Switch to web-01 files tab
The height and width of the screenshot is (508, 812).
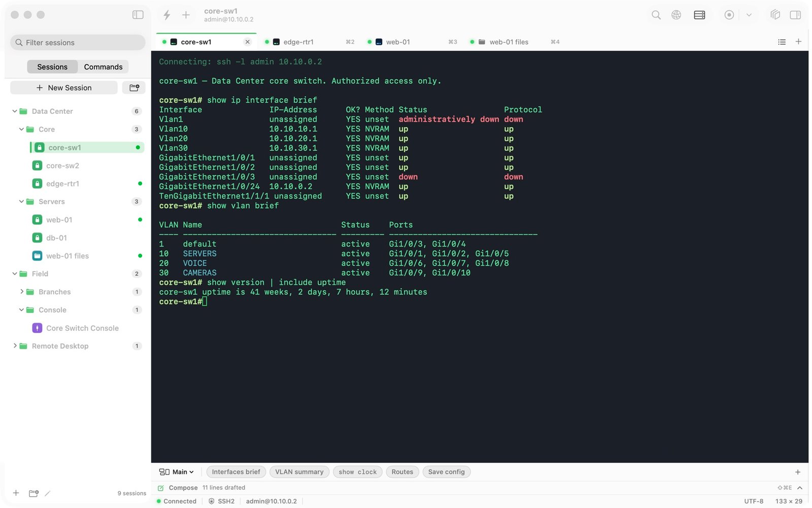coord(515,42)
